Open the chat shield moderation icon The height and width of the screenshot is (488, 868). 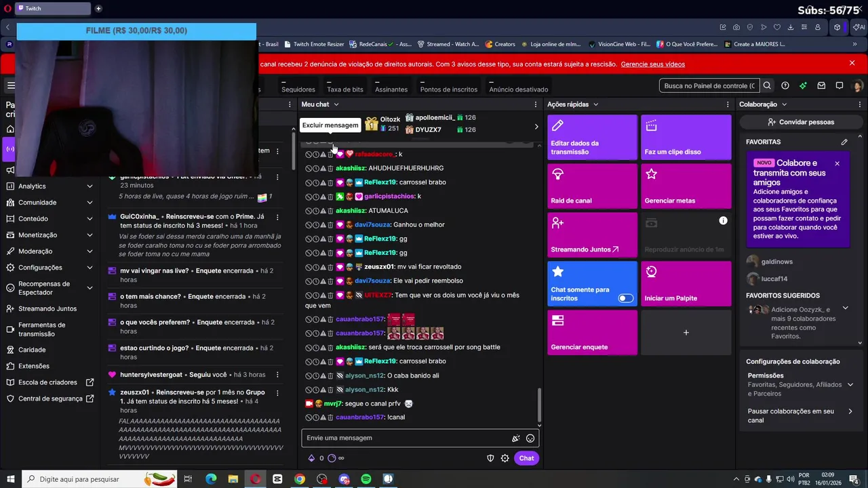pyautogui.click(x=490, y=458)
